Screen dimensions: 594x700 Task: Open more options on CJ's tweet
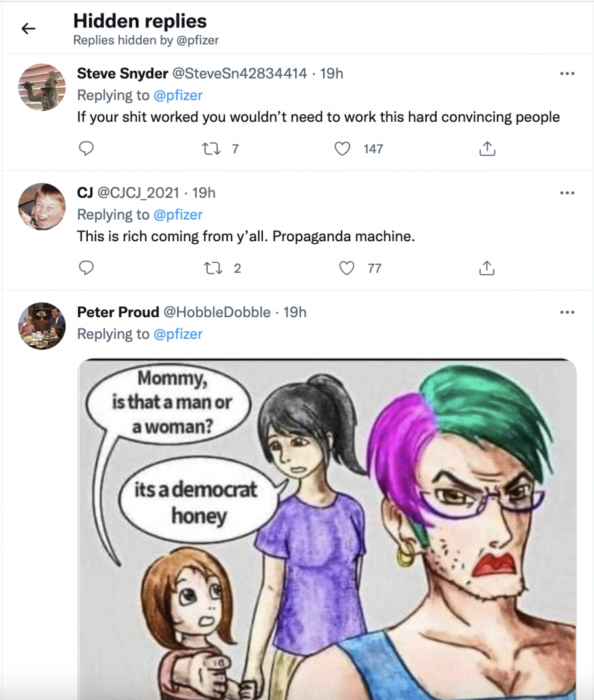point(567,193)
